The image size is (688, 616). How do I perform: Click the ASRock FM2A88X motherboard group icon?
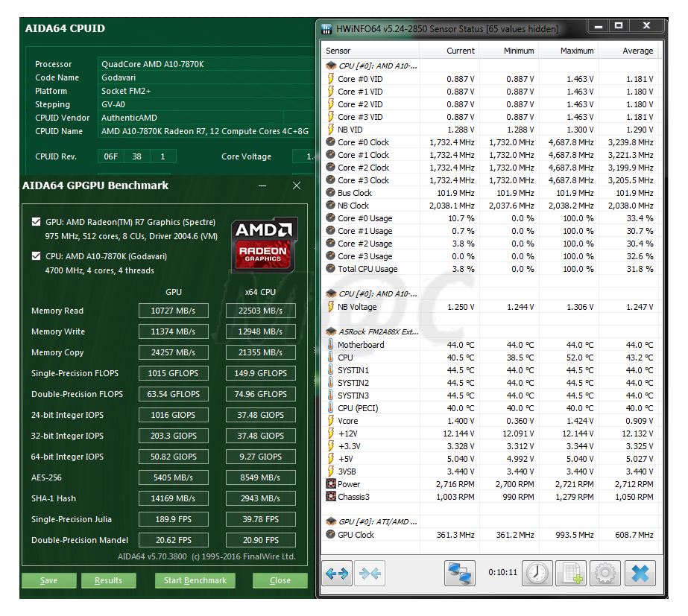click(x=331, y=332)
